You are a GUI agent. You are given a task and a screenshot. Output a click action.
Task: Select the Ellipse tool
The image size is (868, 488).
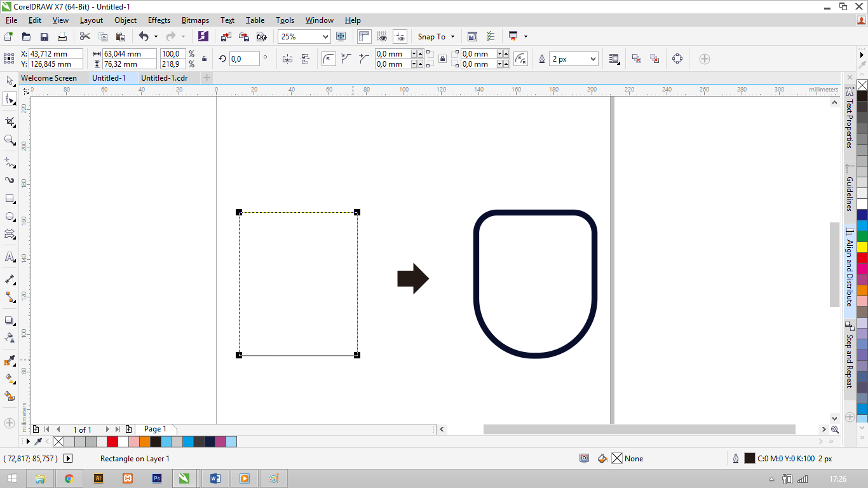click(x=9, y=216)
